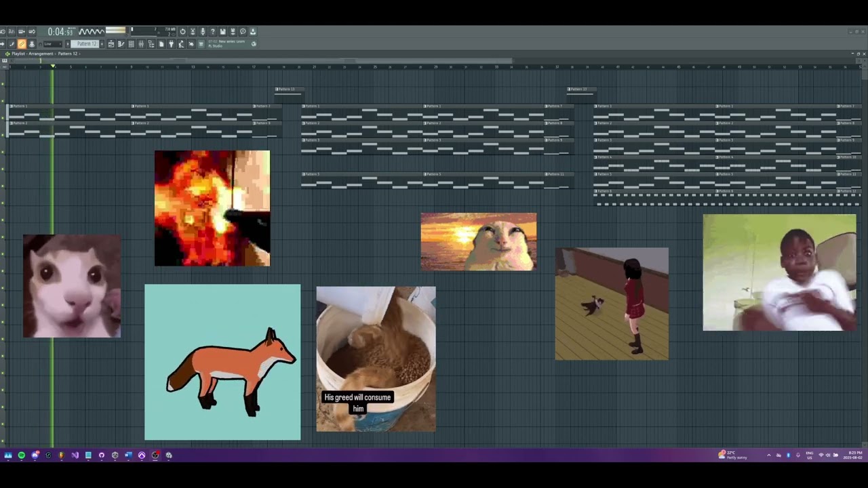Screen dimensions: 868x488
Task: Click the globe icon beside the news panel
Action: (254, 44)
